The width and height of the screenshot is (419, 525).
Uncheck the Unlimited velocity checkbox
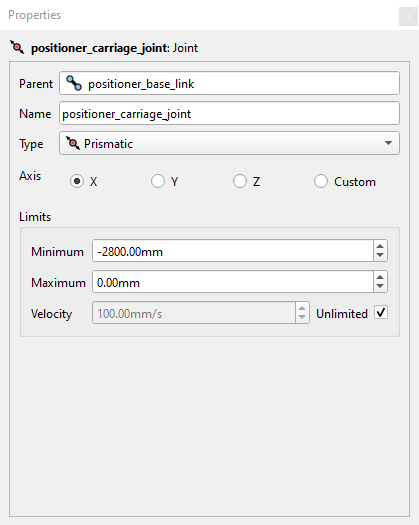[x=381, y=312]
